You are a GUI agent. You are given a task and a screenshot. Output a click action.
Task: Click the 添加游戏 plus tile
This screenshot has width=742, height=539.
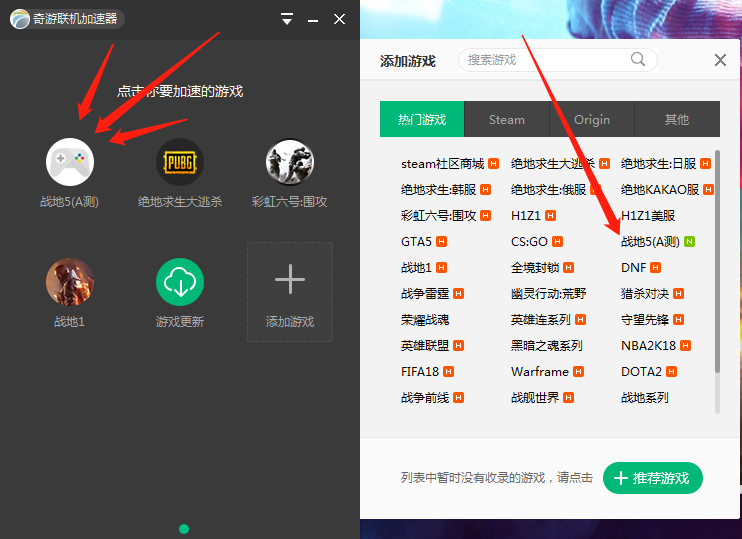[290, 292]
